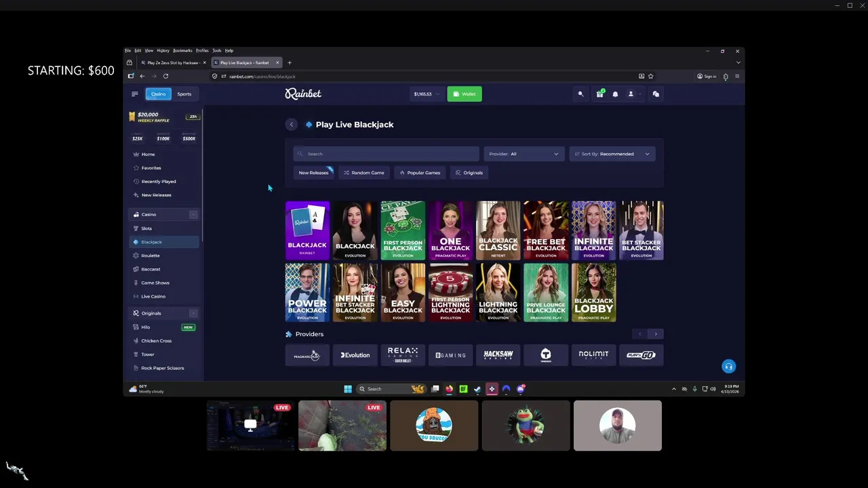This screenshot has width=868, height=488.
Task: Expand the balance currency dropdown
Action: click(x=437, y=94)
